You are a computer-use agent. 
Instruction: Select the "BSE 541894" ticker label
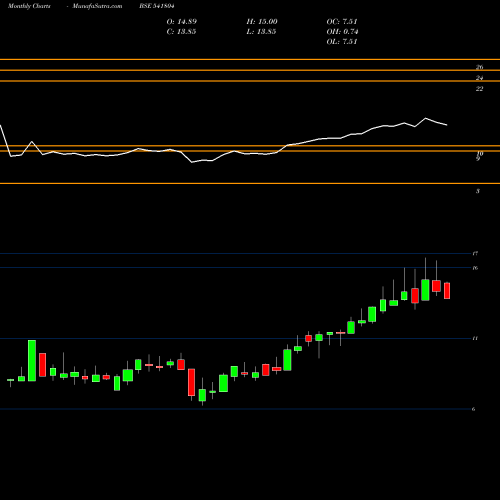pos(157,6)
